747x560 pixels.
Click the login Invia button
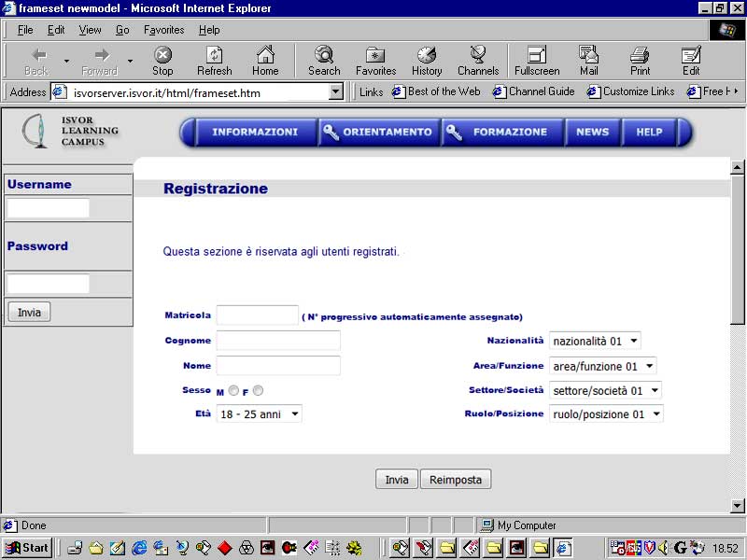[x=29, y=313]
